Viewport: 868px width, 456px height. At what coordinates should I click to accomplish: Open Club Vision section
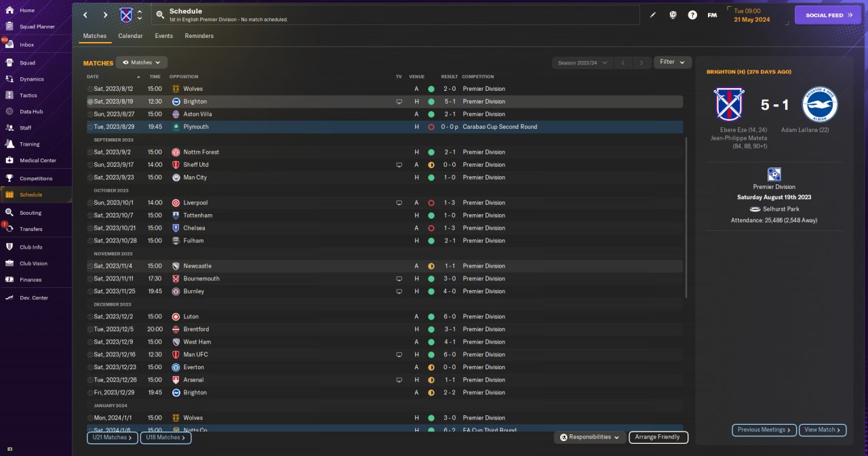[x=33, y=264]
